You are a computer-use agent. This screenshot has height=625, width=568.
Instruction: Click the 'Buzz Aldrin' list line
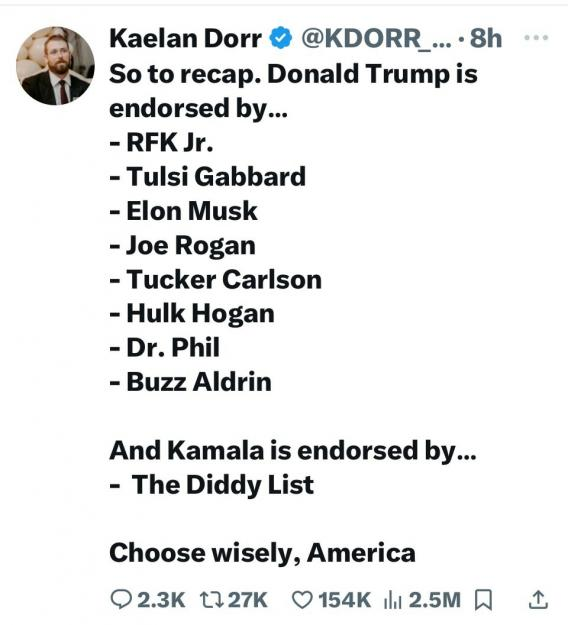191,382
